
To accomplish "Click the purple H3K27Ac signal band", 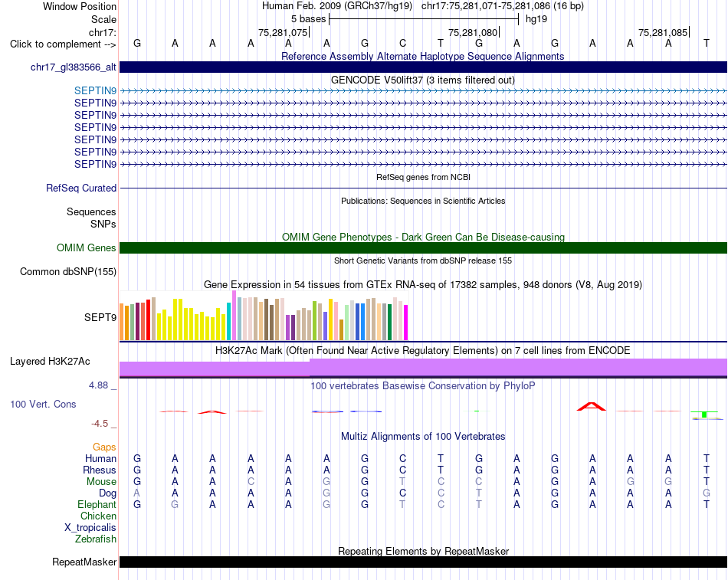I will point(423,368).
